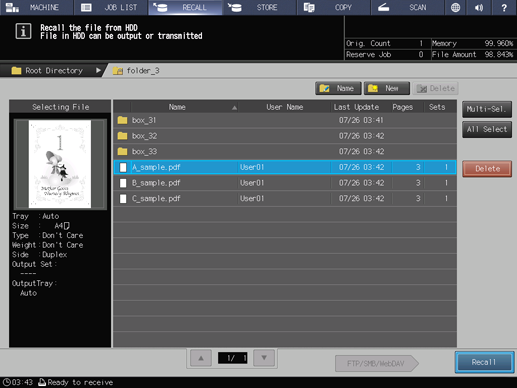Select the B_sample.pdf file checkbox

click(123, 183)
